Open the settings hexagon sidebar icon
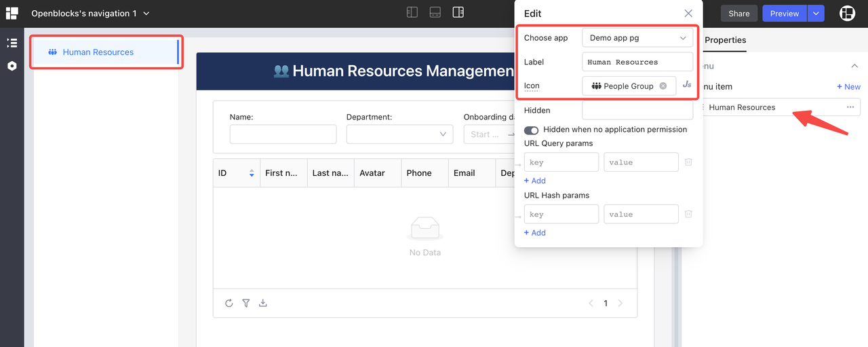The height and width of the screenshot is (347, 868). (x=12, y=66)
